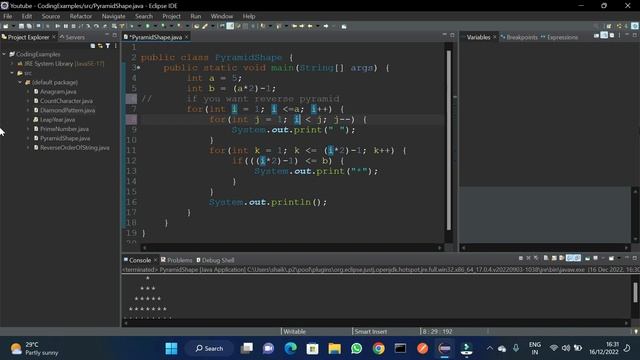This screenshot has width=640, height=360.
Task: Close the PyramidShape.java editor tab
Action: pyautogui.click(x=187, y=37)
